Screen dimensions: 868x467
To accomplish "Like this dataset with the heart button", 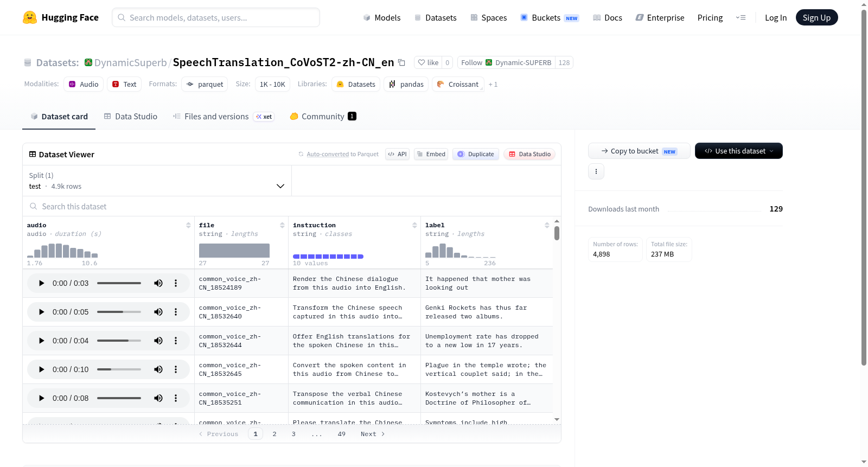I will pyautogui.click(x=428, y=62).
